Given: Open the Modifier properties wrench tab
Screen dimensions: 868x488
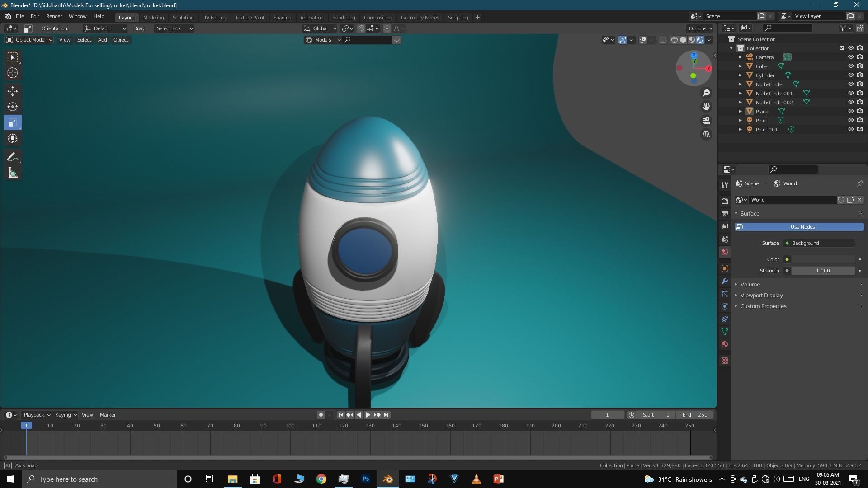Looking at the screenshot, I should tap(725, 281).
